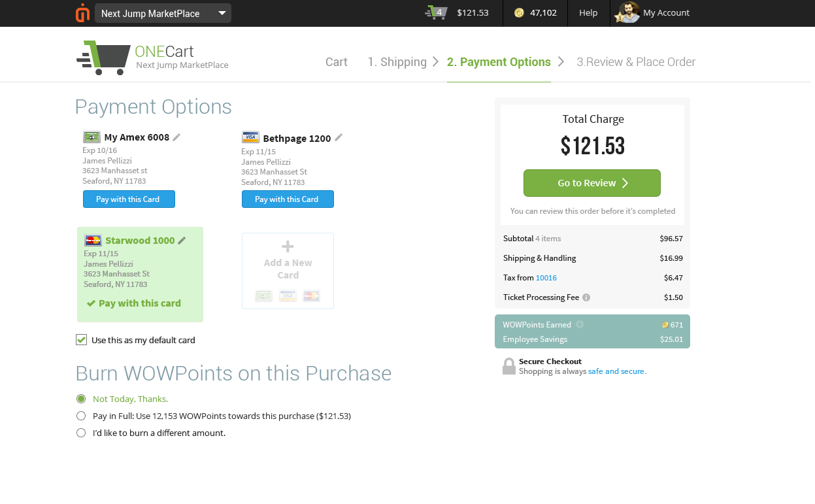The height and width of the screenshot is (504, 815).
Task: Edit My Amex 6008 with pencil icon
Action: [x=176, y=137]
